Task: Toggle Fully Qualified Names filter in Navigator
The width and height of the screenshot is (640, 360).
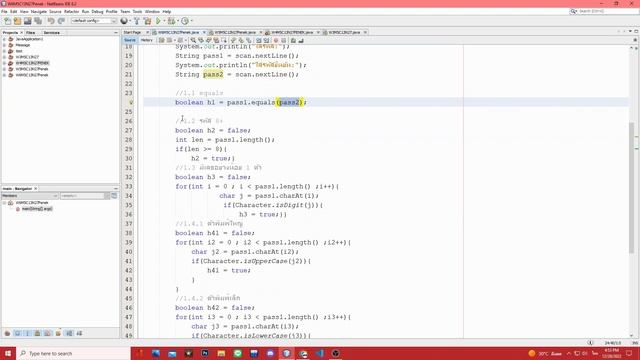Action: tap(58, 333)
